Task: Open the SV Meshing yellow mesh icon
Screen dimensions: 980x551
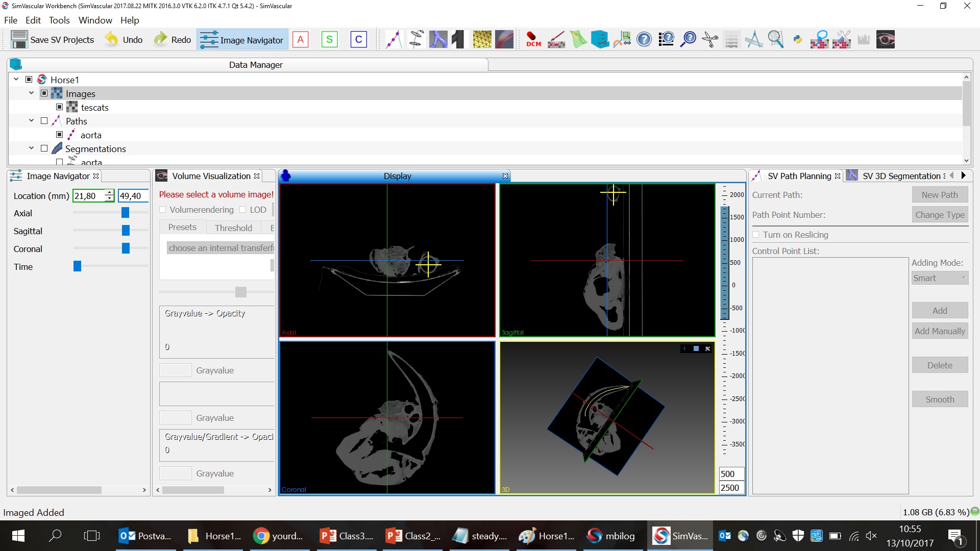Action: click(482, 39)
